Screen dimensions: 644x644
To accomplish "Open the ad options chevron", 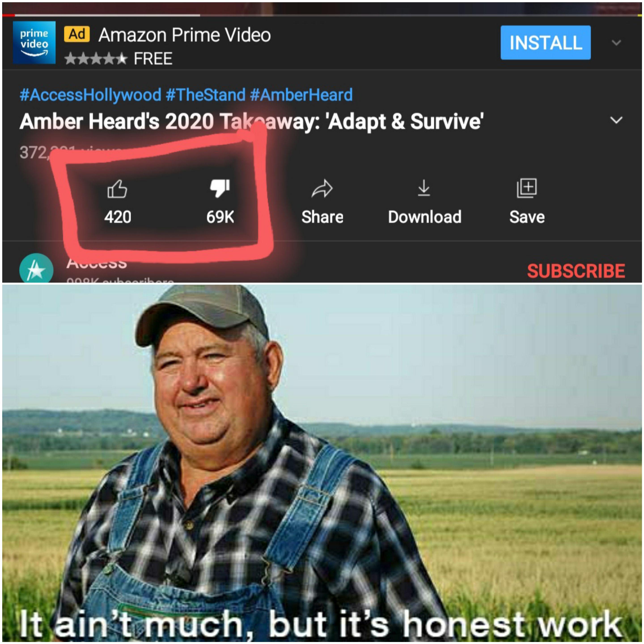I will click(616, 43).
